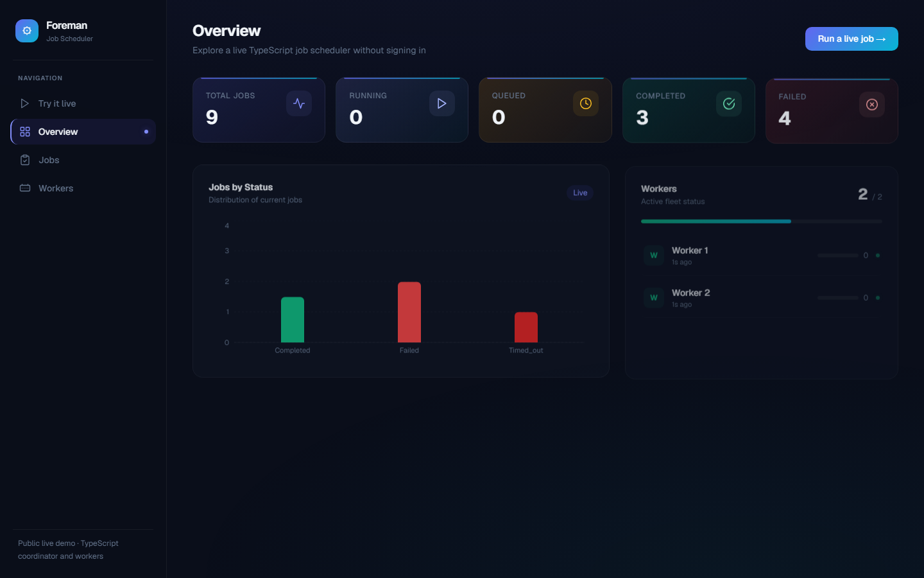This screenshot has height=578, width=924.
Task: Click the Timed_out axis label
Action: coord(526,351)
